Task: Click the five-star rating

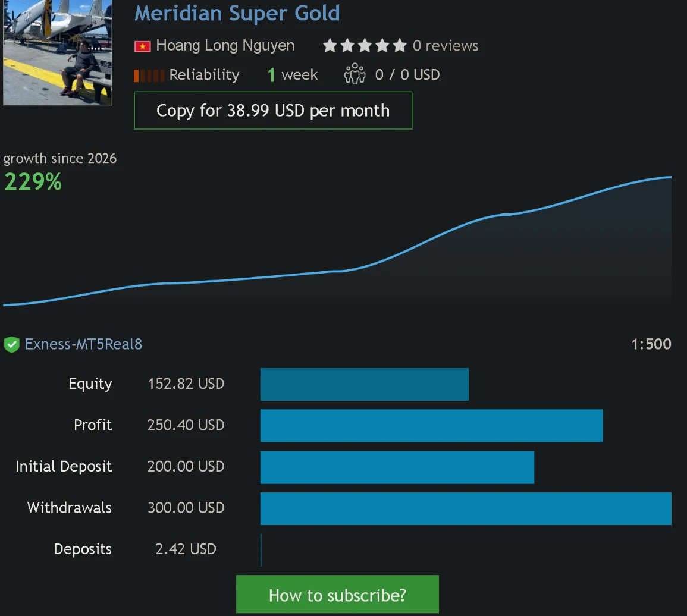Action: [365, 46]
